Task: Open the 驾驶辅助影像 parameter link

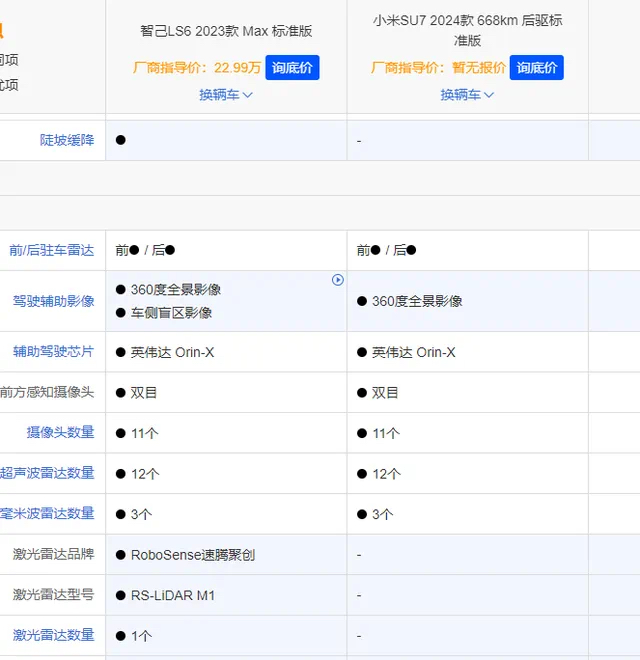Action: tap(53, 301)
